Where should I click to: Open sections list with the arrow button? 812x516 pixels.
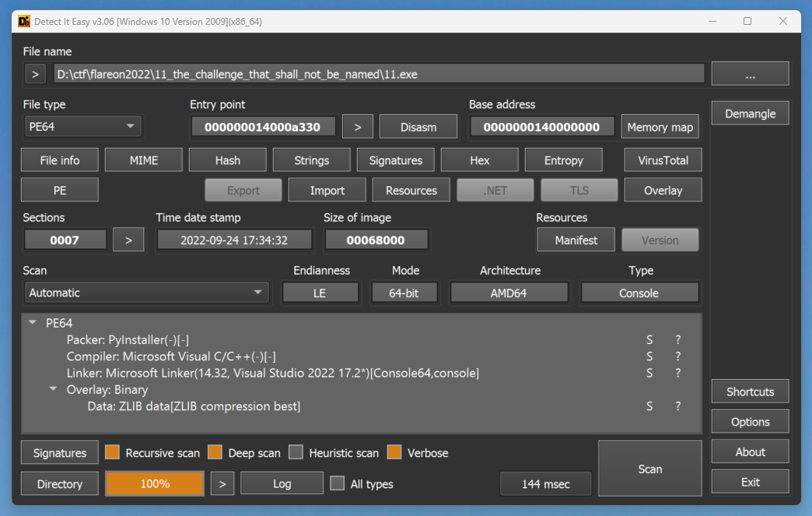128,240
